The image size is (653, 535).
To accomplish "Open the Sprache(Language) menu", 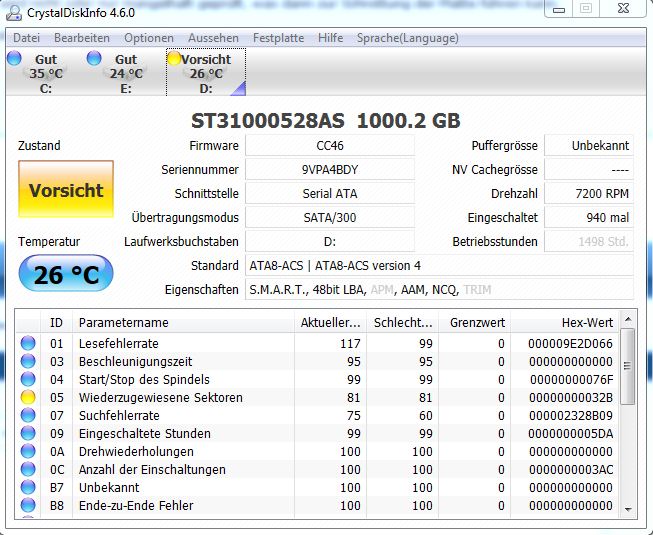I will 407,38.
